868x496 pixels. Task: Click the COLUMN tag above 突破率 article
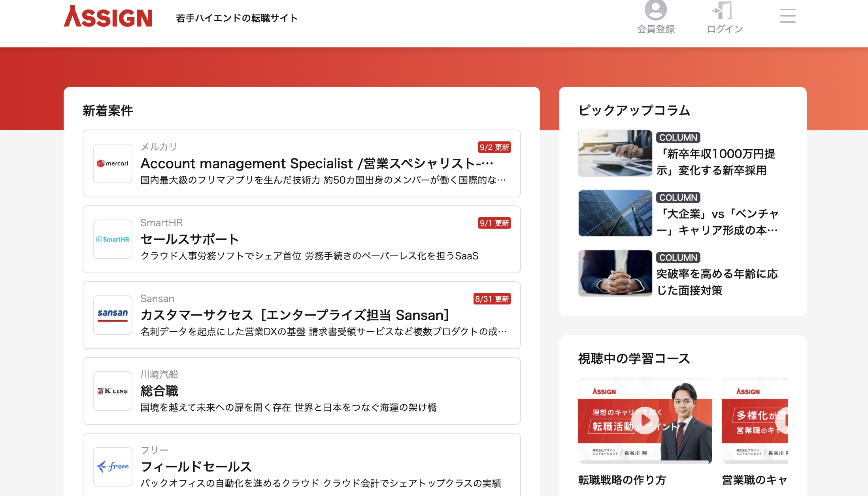click(x=678, y=257)
